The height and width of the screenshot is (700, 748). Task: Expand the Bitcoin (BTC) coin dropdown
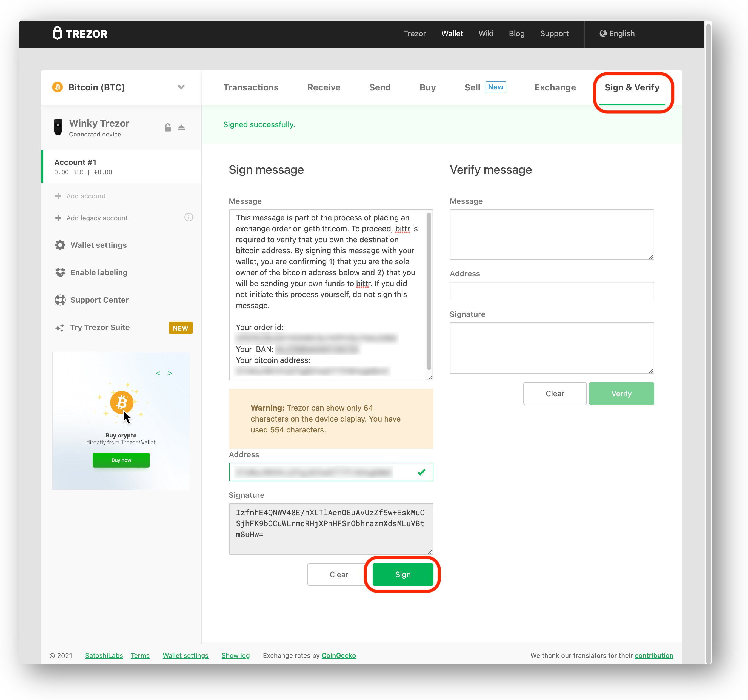pyautogui.click(x=181, y=87)
